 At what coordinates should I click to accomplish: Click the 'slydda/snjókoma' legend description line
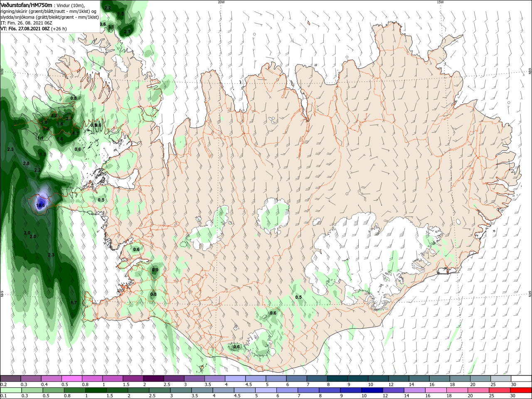point(49,17)
